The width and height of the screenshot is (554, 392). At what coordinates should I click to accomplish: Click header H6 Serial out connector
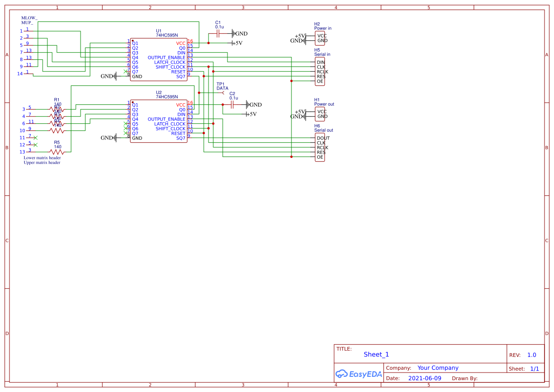[x=320, y=147]
